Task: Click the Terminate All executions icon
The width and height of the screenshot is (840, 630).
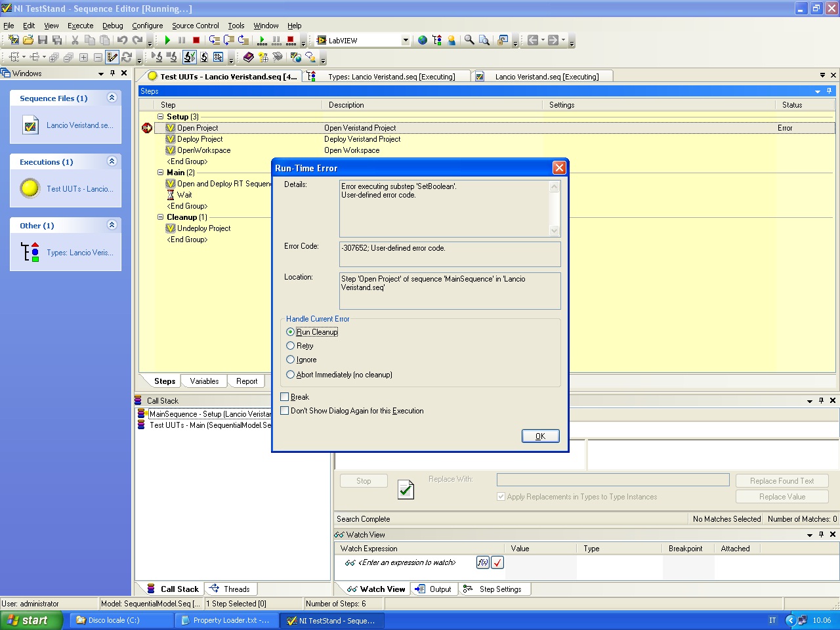Action: (x=291, y=40)
